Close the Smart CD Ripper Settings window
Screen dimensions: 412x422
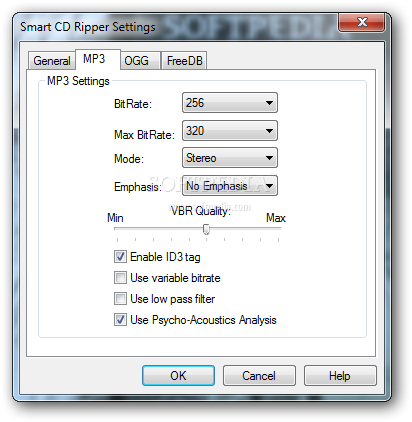coord(362,23)
